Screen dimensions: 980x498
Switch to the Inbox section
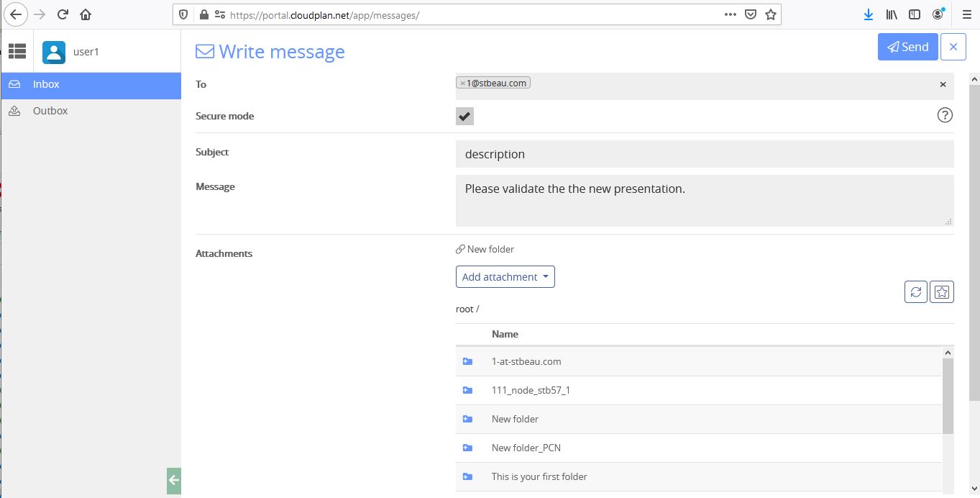click(x=46, y=84)
